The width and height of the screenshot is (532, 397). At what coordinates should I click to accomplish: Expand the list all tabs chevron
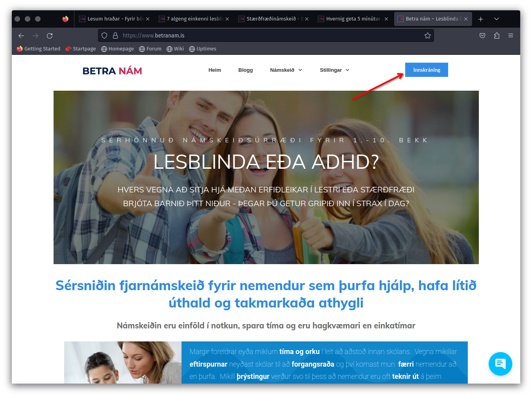click(497, 19)
